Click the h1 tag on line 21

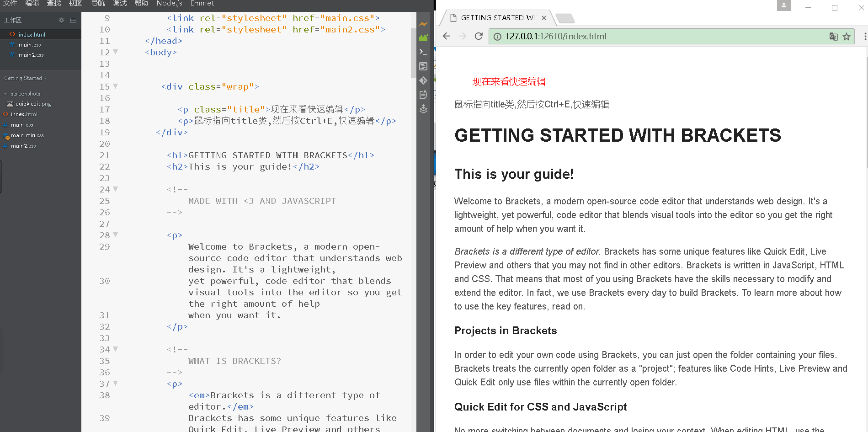click(177, 155)
